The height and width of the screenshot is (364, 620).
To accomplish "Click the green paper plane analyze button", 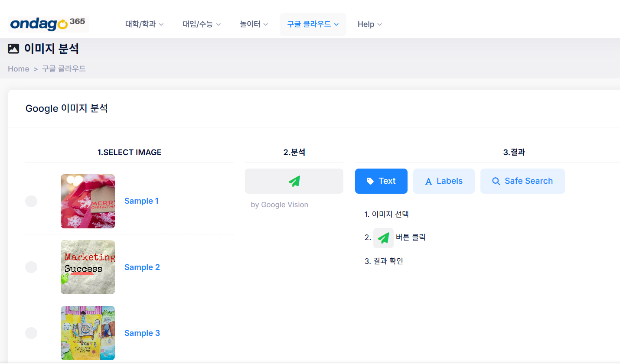I will 294,181.
